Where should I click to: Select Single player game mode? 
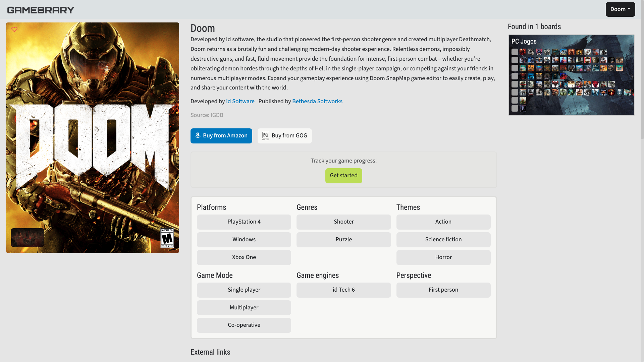point(244,290)
